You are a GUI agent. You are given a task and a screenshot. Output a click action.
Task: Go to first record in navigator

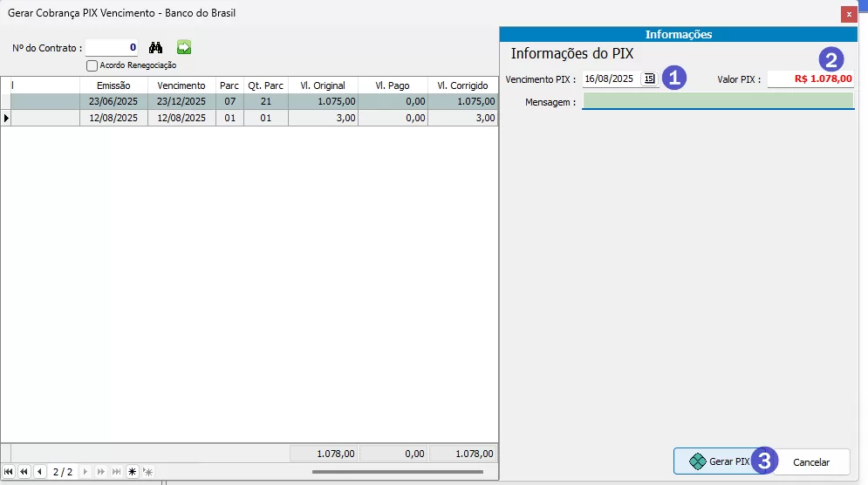pos(10,472)
